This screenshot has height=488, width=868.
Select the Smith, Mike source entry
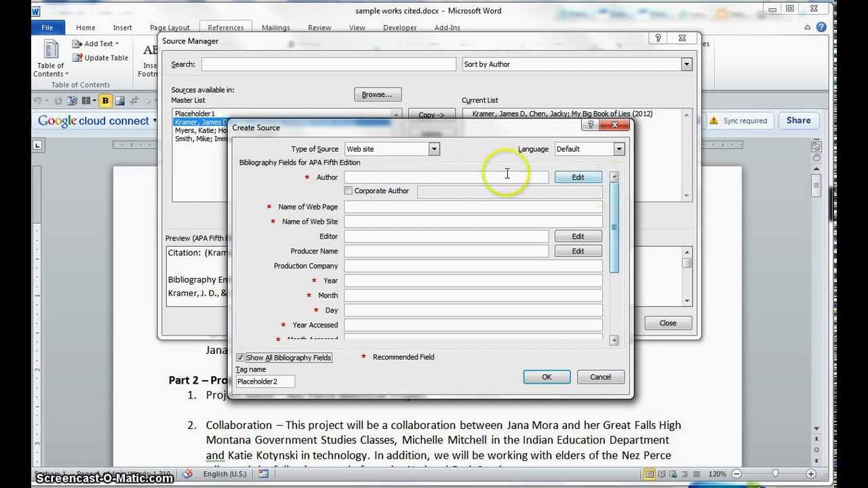201,138
